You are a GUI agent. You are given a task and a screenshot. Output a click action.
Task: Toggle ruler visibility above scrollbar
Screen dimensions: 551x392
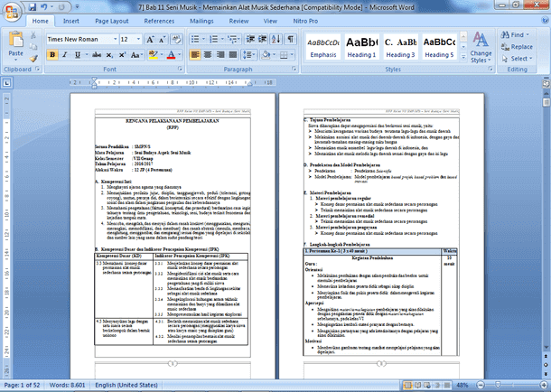pos(546,83)
